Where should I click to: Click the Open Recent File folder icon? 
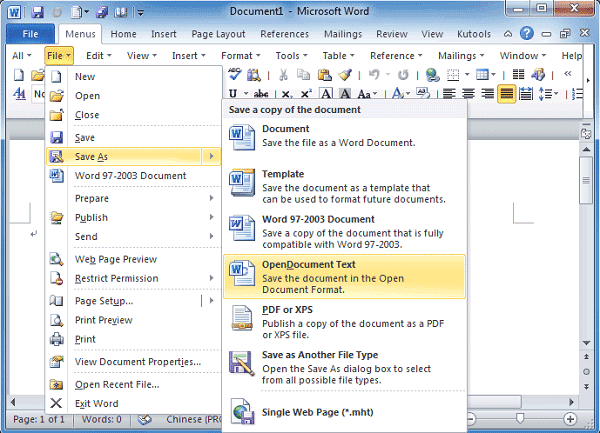click(57, 384)
